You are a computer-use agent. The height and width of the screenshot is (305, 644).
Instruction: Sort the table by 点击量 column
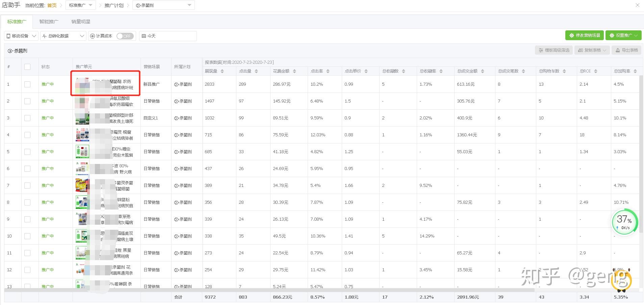pos(256,71)
